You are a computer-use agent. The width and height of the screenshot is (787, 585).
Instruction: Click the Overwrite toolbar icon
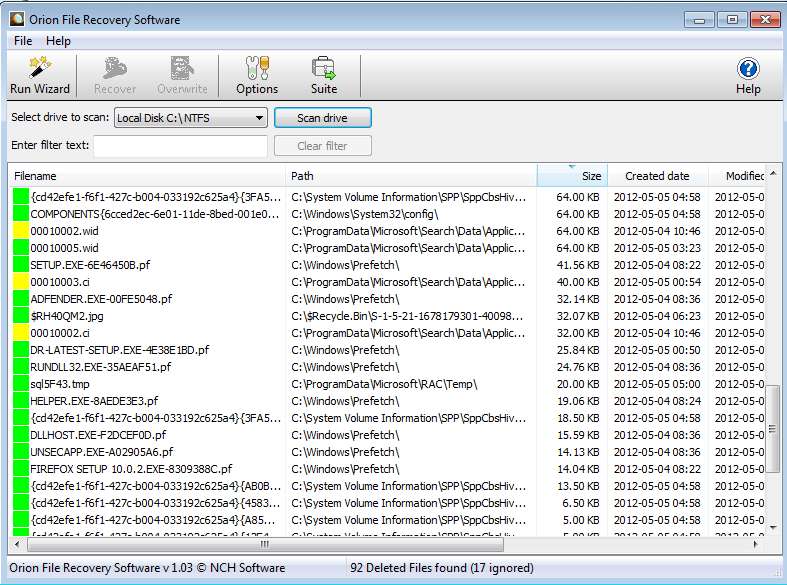click(x=181, y=75)
